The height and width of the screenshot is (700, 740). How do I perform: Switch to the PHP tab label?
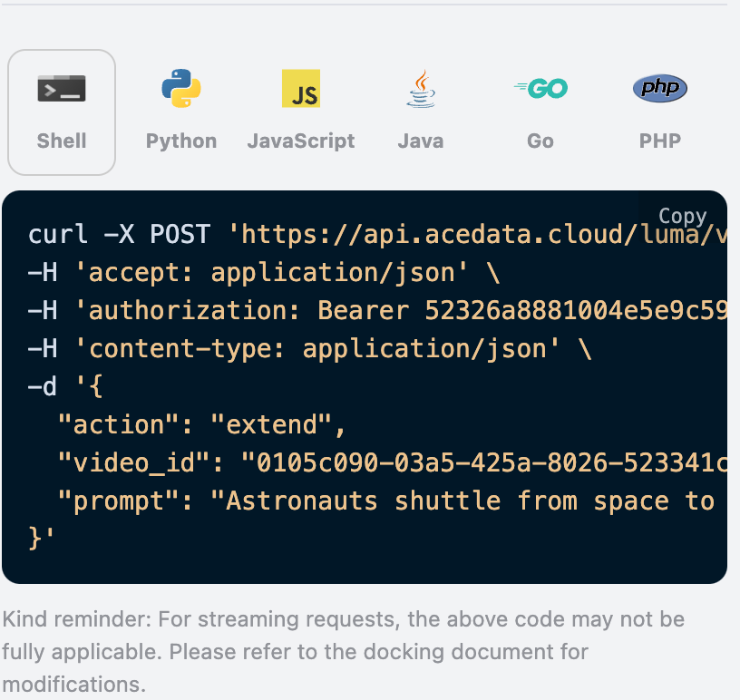[x=660, y=141]
